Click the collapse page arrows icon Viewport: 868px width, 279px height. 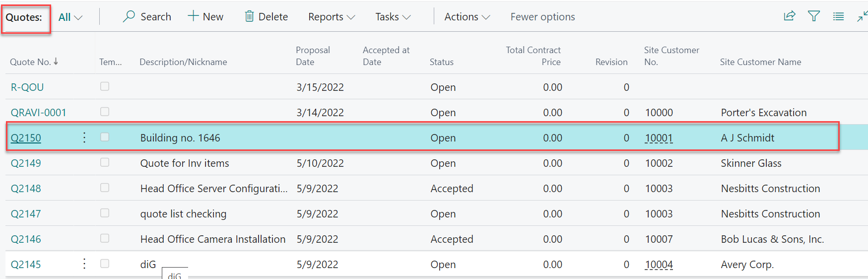pos(862,16)
